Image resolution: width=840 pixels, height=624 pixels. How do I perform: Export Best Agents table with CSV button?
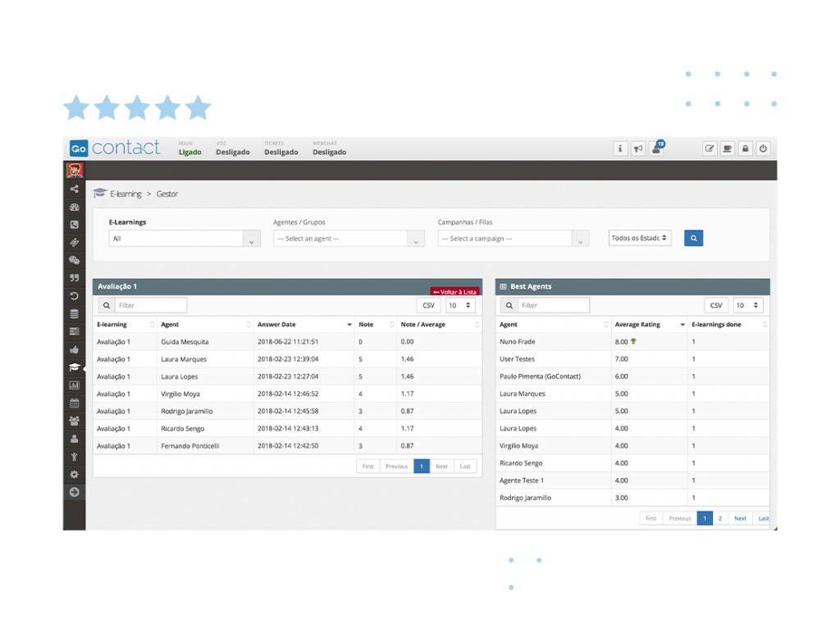pyautogui.click(x=716, y=305)
